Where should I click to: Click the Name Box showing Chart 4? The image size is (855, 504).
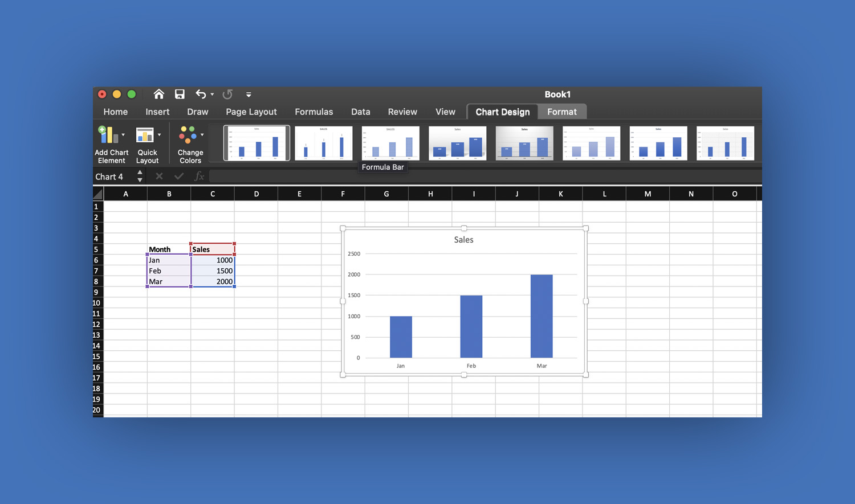[x=112, y=177]
